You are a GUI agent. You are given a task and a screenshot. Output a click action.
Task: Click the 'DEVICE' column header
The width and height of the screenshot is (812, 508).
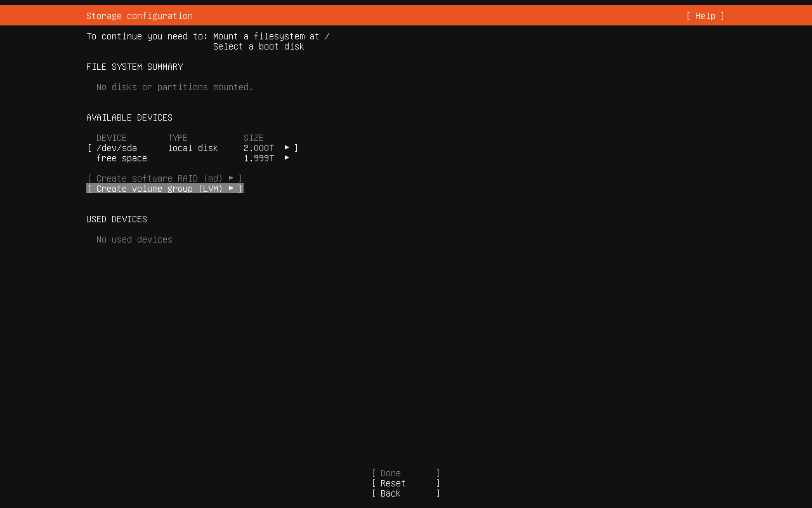click(x=112, y=138)
